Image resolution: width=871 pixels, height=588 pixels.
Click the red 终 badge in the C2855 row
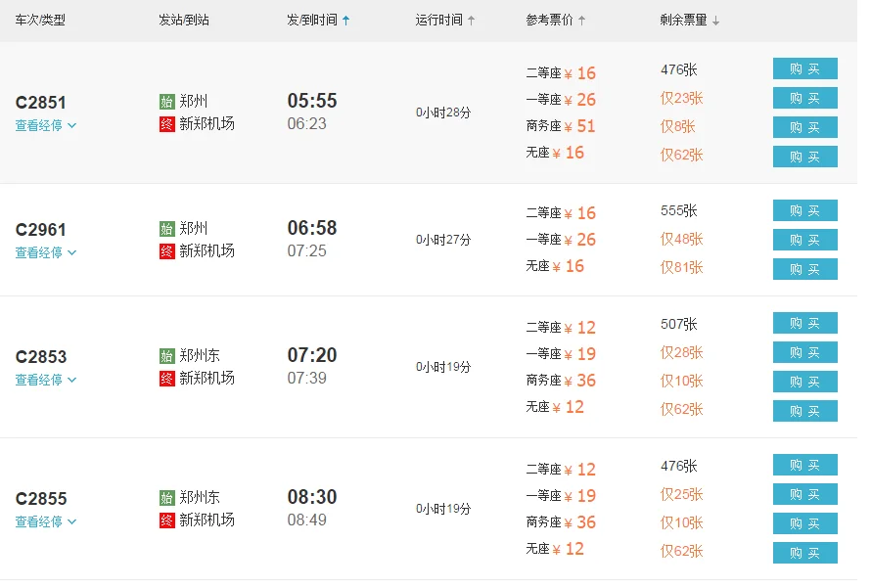point(166,521)
